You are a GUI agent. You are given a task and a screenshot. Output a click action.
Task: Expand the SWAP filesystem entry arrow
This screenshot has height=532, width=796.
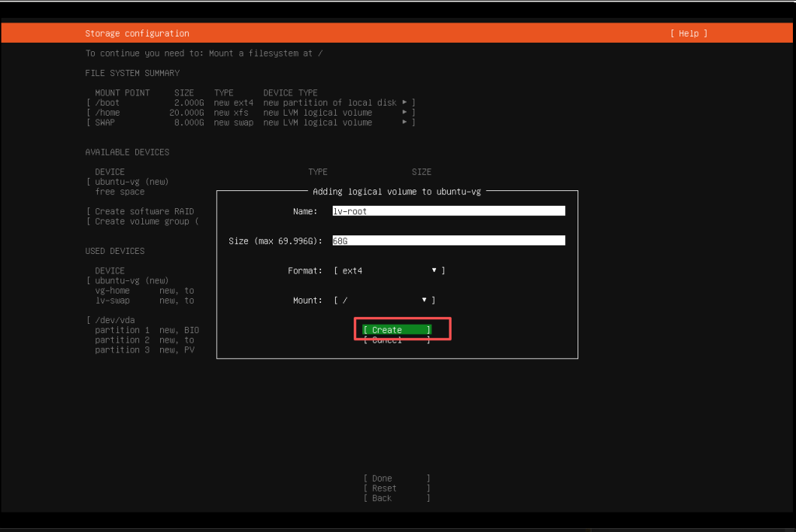pyautogui.click(x=403, y=122)
